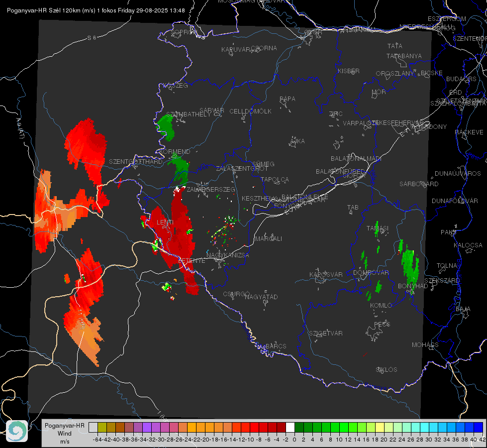Click the SÁRBOGÁRD city label
The height and width of the screenshot is (448, 487).
click(x=419, y=184)
